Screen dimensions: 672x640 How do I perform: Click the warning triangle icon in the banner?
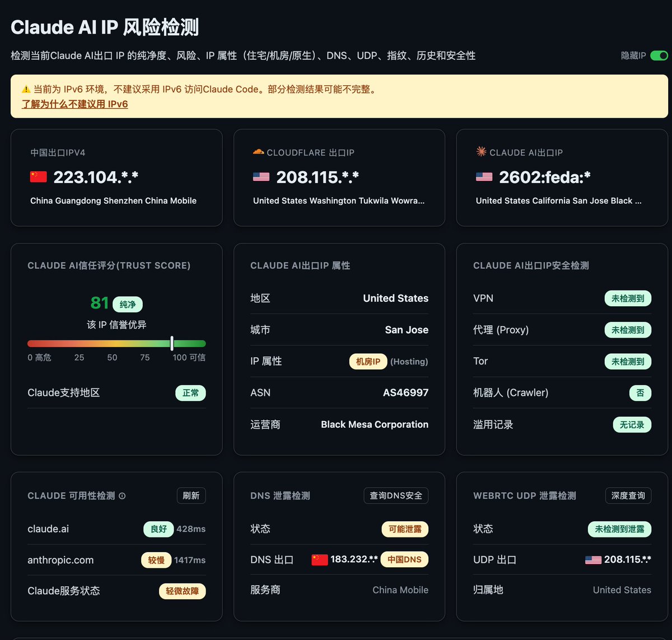point(26,89)
